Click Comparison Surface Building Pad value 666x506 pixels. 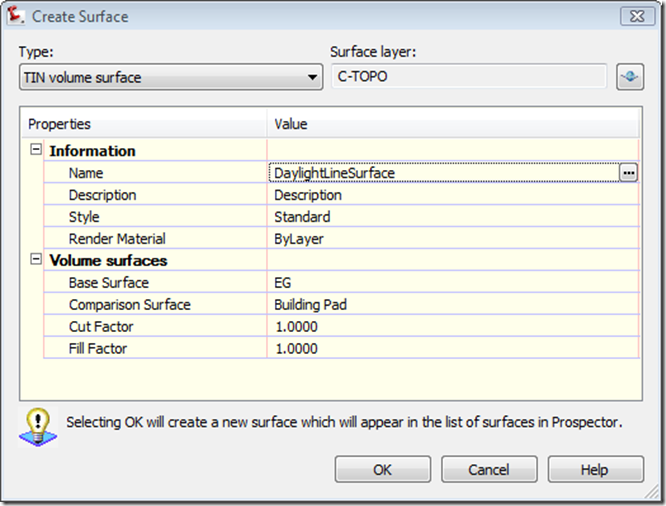[450, 305]
